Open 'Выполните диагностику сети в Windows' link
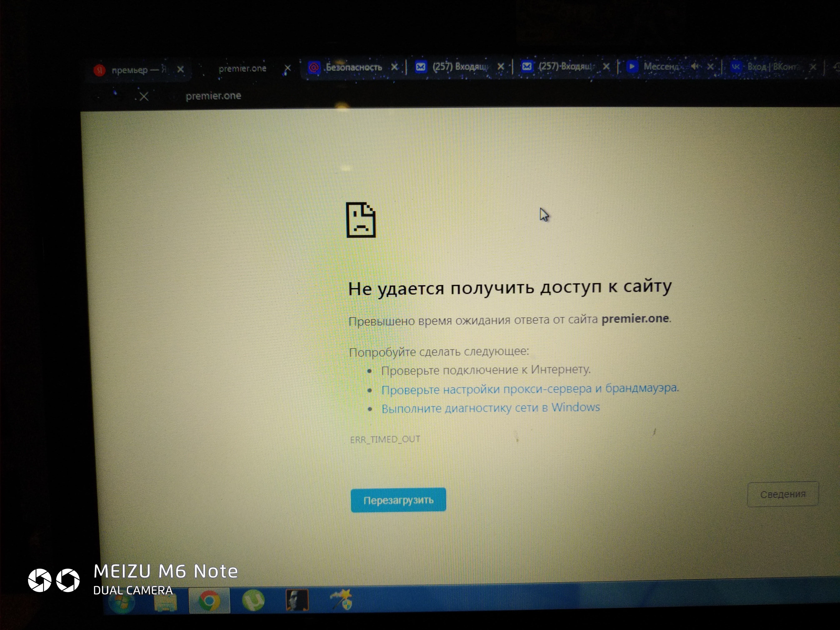The width and height of the screenshot is (840, 630). 491,408
